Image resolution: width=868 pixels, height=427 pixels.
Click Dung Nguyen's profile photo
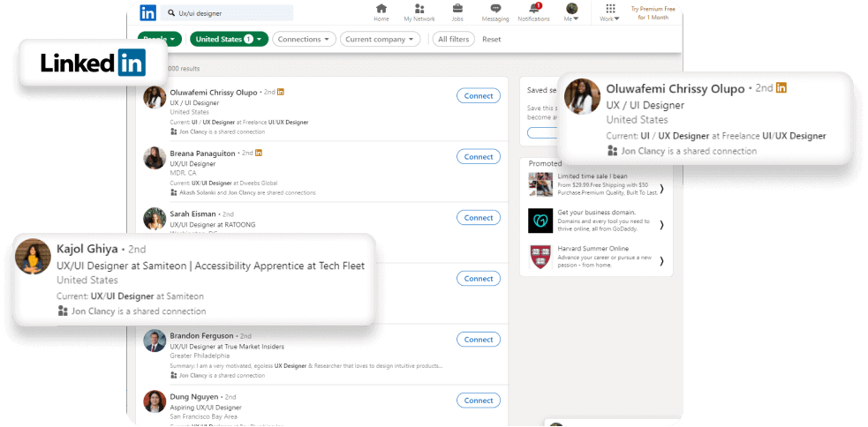coord(155,401)
